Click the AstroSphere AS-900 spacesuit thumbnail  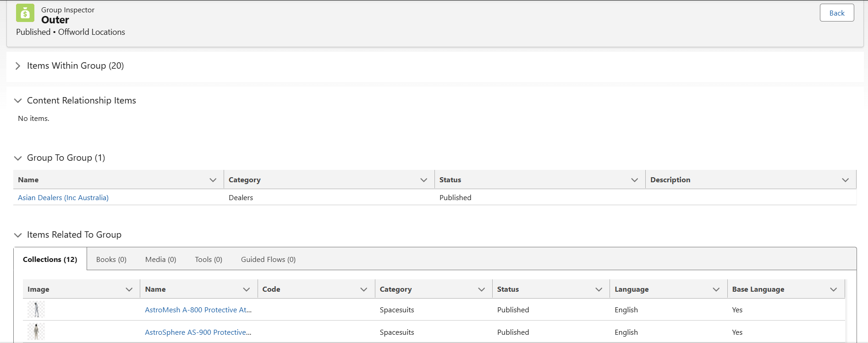click(x=36, y=332)
